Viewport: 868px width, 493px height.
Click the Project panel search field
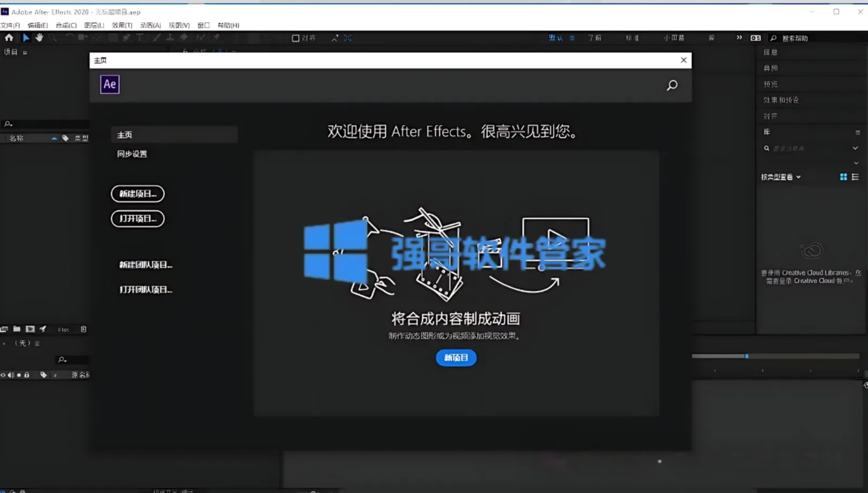(x=46, y=124)
